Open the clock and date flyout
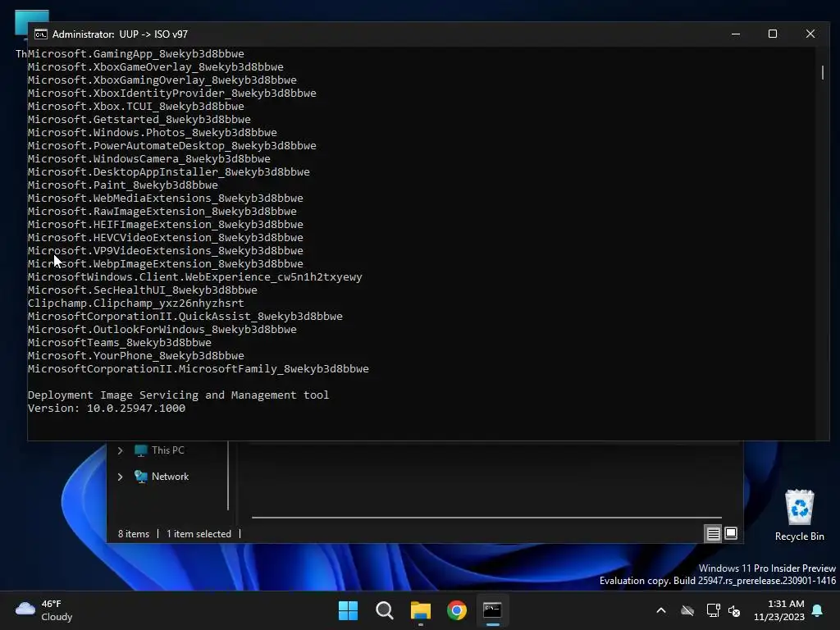The width and height of the screenshot is (840, 630). [x=779, y=610]
